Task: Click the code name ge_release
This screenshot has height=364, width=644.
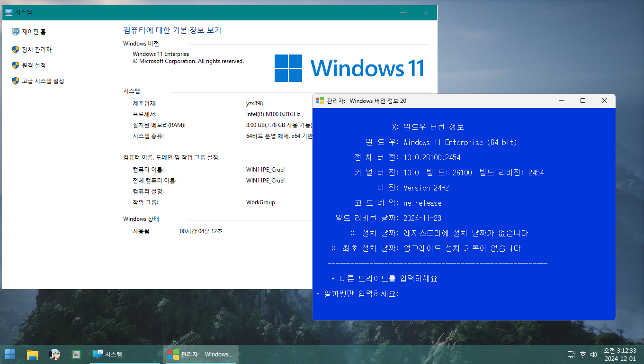Action: 422,203
